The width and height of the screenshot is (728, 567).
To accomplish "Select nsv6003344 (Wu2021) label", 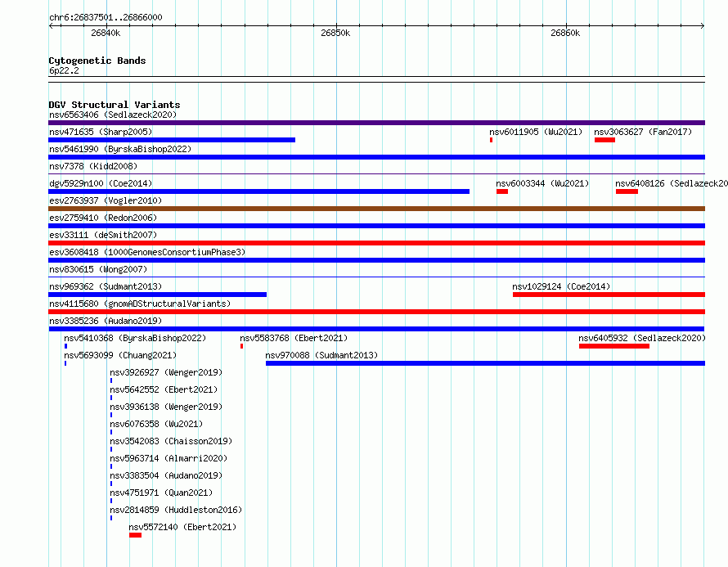I will click(542, 183).
